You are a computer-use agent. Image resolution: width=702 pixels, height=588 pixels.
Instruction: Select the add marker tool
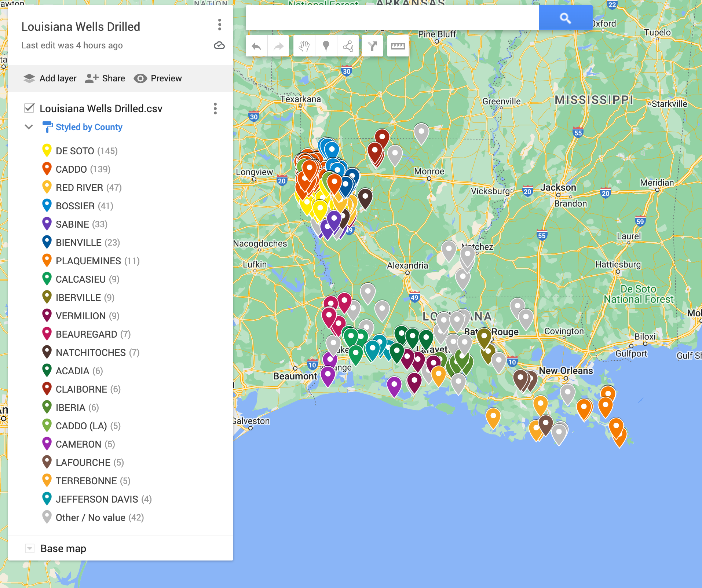pos(326,46)
